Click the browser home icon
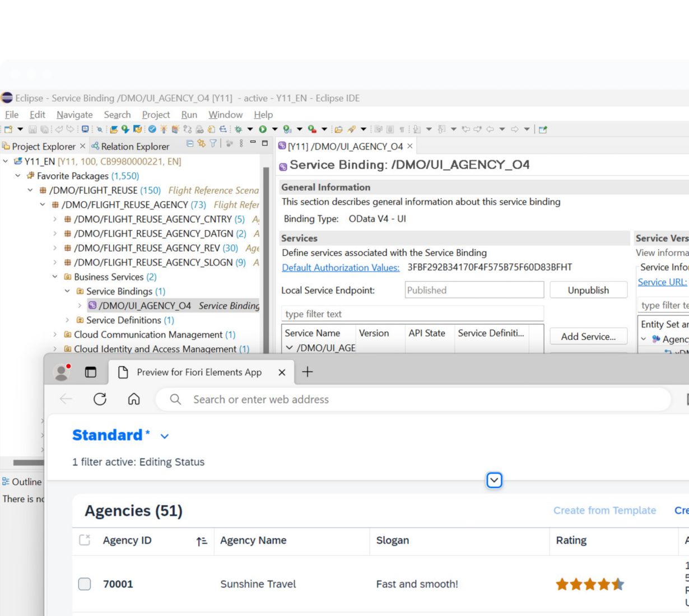The image size is (689, 616). (134, 399)
